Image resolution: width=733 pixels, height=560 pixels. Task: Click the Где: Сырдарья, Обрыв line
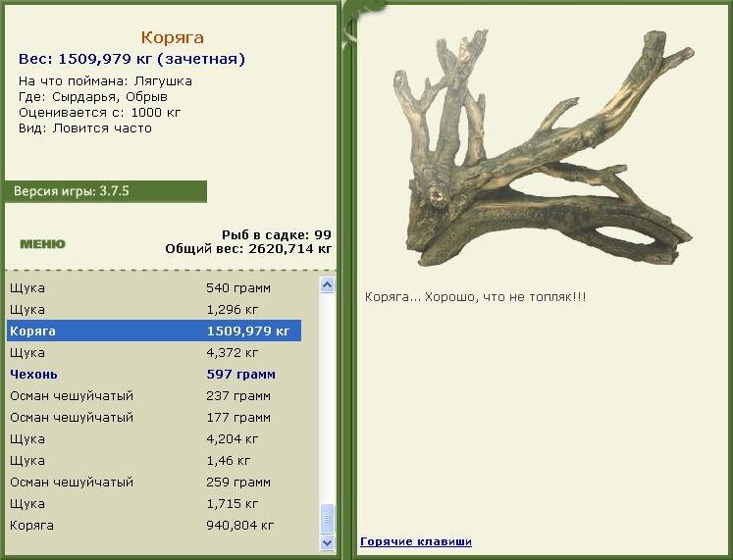tap(93, 97)
